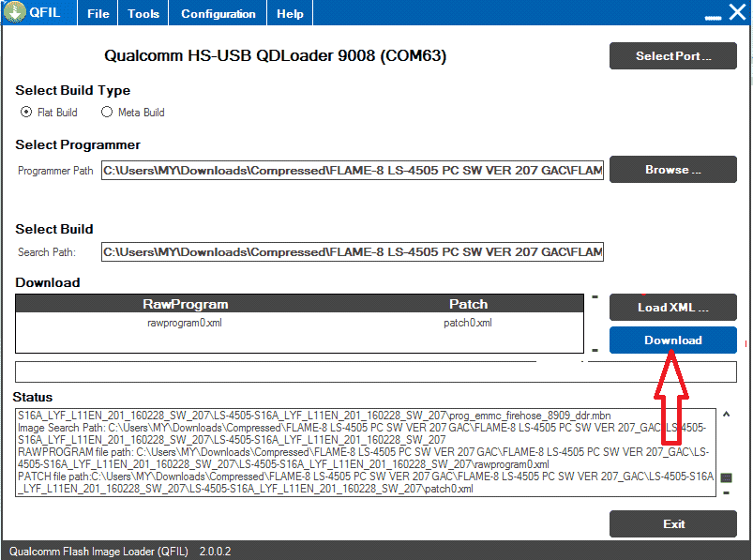753x560 pixels.
Task: Click the download progress bar
Action: 375,371
